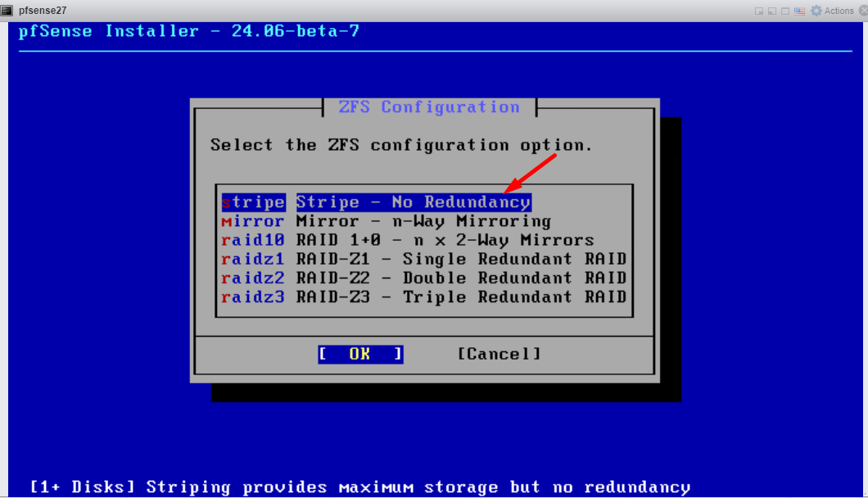Confirm with the OK button

pos(360,354)
